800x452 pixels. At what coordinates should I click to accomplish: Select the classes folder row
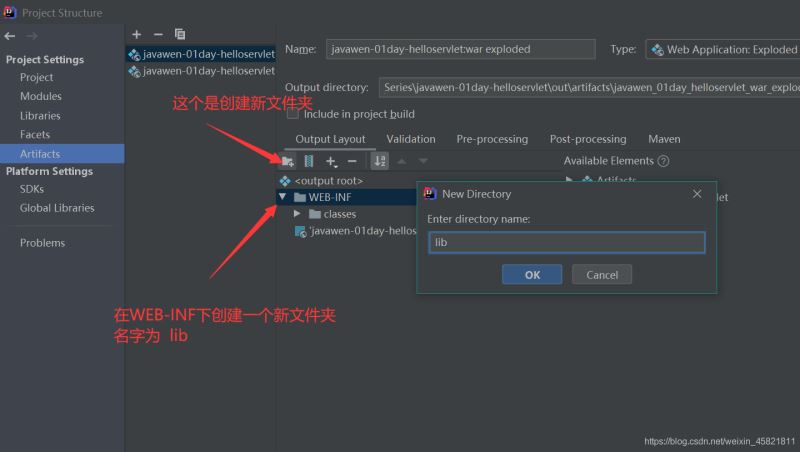[x=333, y=214]
